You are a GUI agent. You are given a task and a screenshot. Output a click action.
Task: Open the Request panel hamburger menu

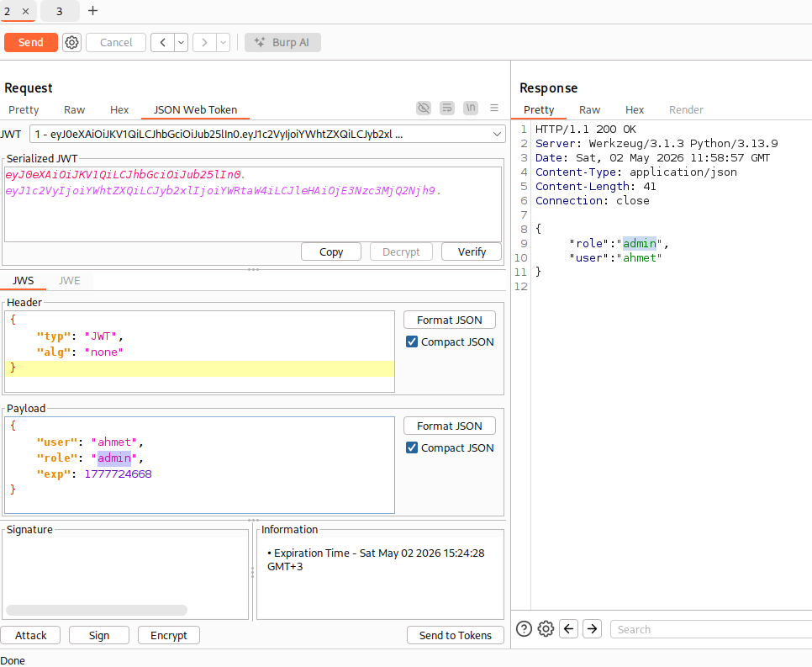[x=494, y=108]
